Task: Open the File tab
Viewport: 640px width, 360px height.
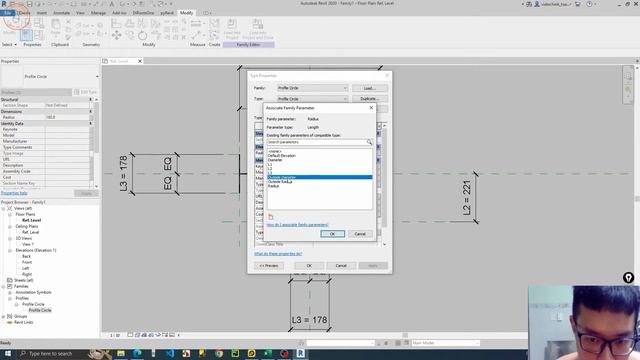Action: click(x=7, y=13)
